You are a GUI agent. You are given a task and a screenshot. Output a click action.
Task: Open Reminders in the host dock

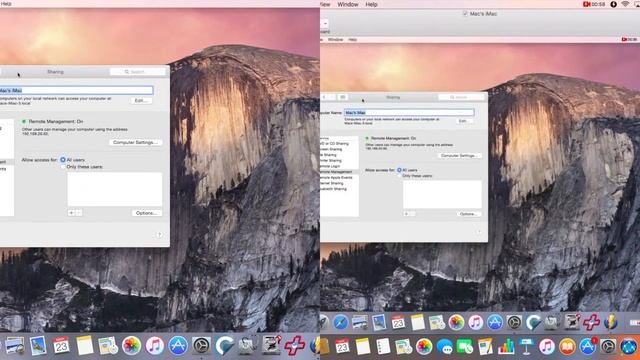383,347
